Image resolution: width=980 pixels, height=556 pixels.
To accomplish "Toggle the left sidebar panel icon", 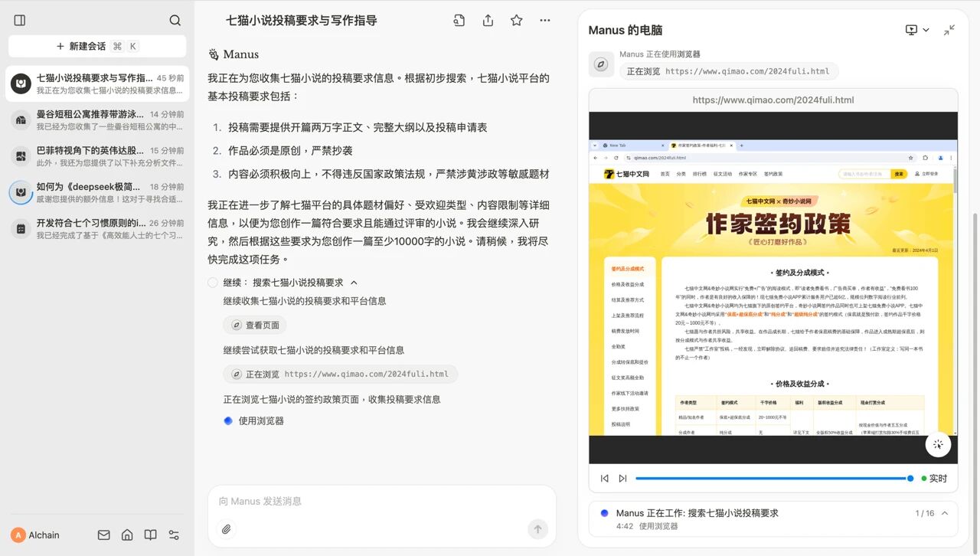I will 20,21.
